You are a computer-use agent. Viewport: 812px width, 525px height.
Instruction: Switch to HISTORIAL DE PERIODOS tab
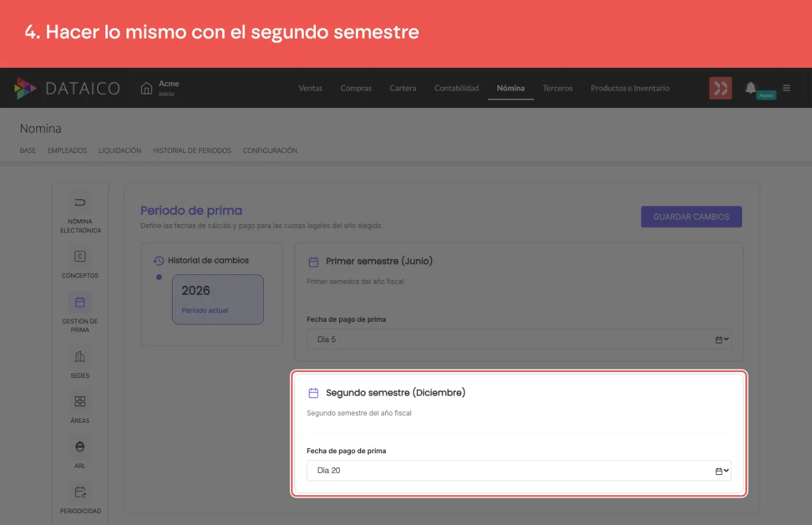pos(192,150)
